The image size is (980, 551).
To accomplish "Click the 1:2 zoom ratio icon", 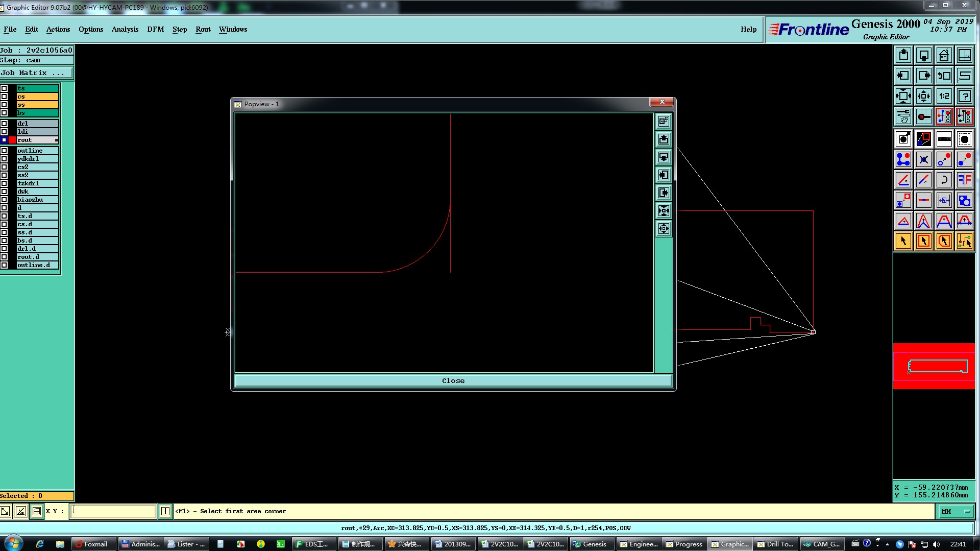I will (x=944, y=96).
